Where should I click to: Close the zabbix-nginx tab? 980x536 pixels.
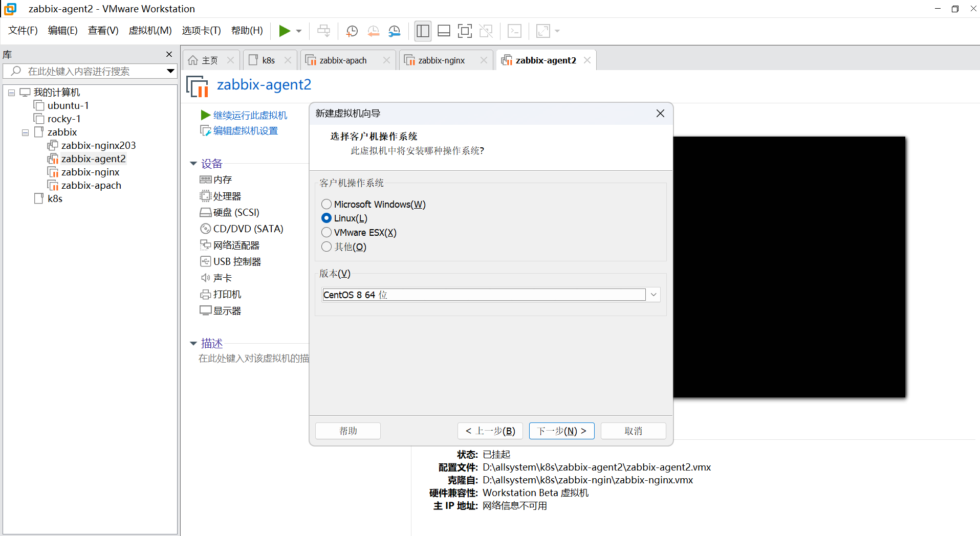[484, 60]
